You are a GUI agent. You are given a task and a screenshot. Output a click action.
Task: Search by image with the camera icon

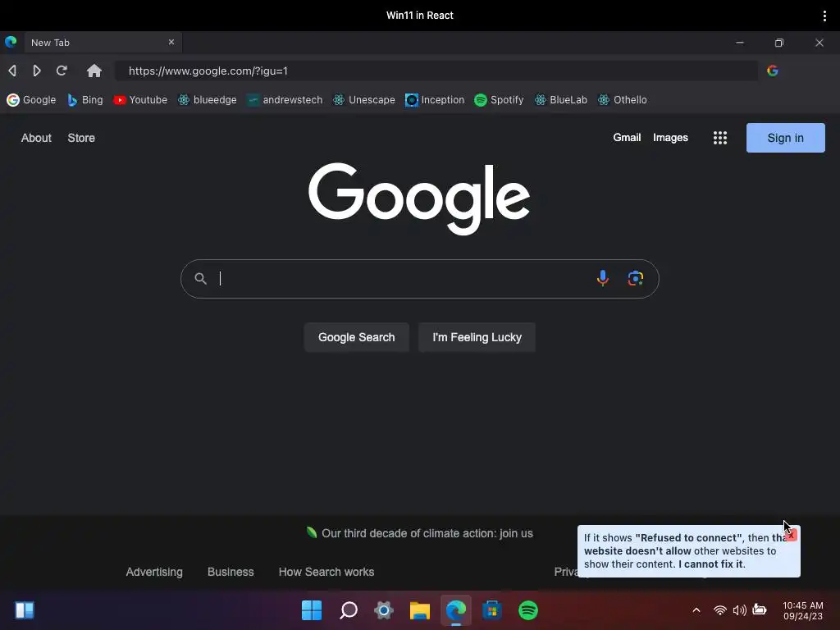[x=636, y=278]
